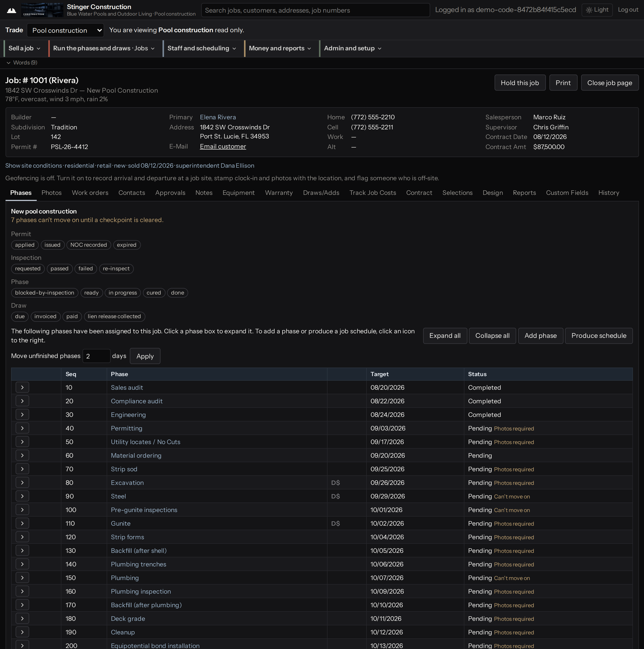The image size is (644, 649).
Task: Apply the move unfinished phases days
Action: [145, 356]
